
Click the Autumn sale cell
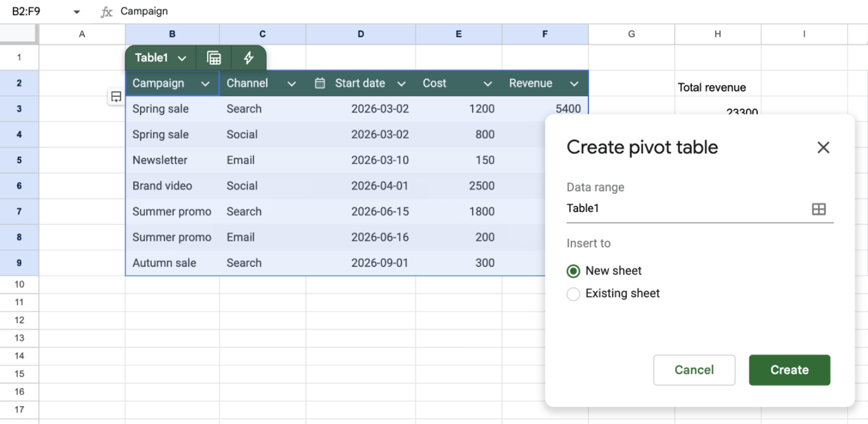172,263
